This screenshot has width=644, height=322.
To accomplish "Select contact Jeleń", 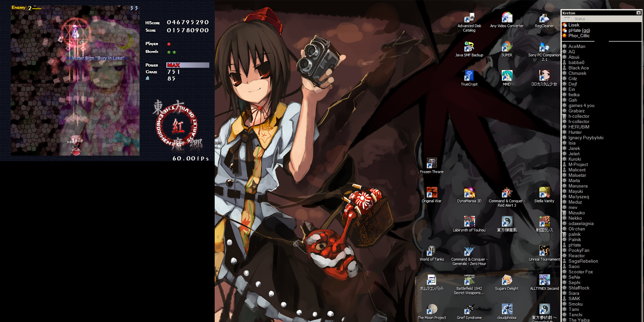I will coord(574,154).
